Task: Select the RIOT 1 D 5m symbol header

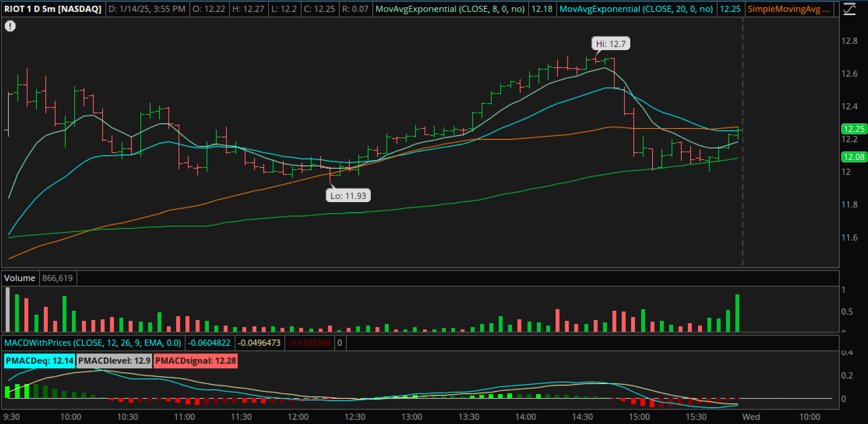Action: point(53,9)
